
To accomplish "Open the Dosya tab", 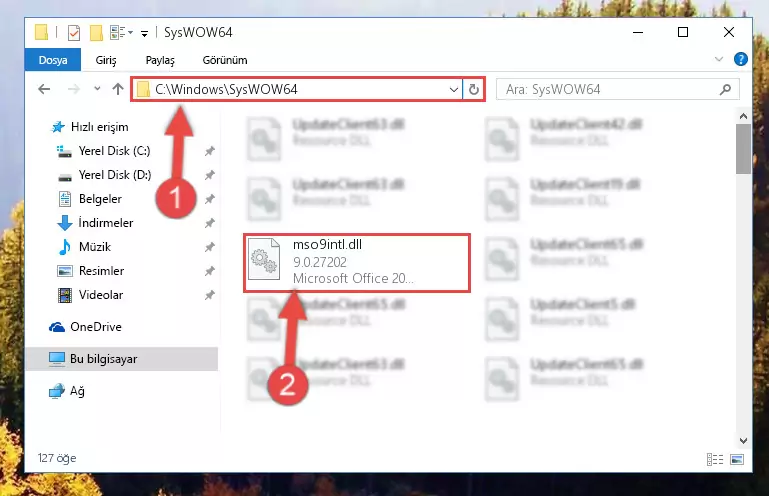I will pos(53,60).
